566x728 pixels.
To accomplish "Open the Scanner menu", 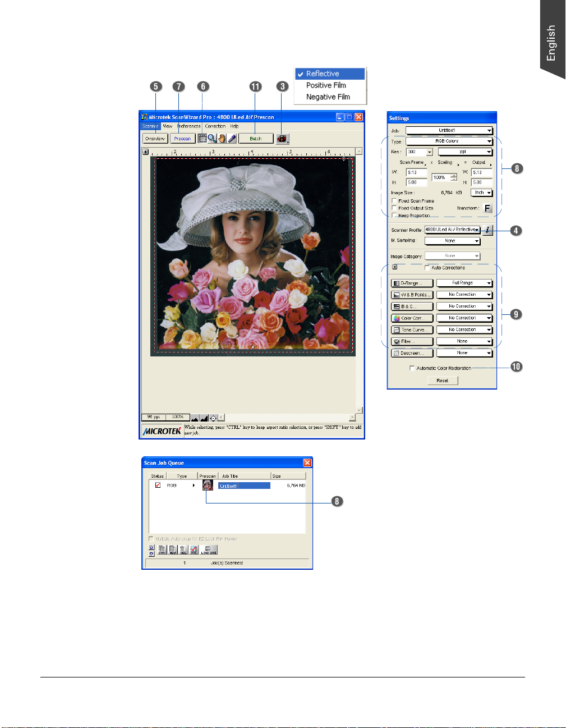I will coord(150,126).
